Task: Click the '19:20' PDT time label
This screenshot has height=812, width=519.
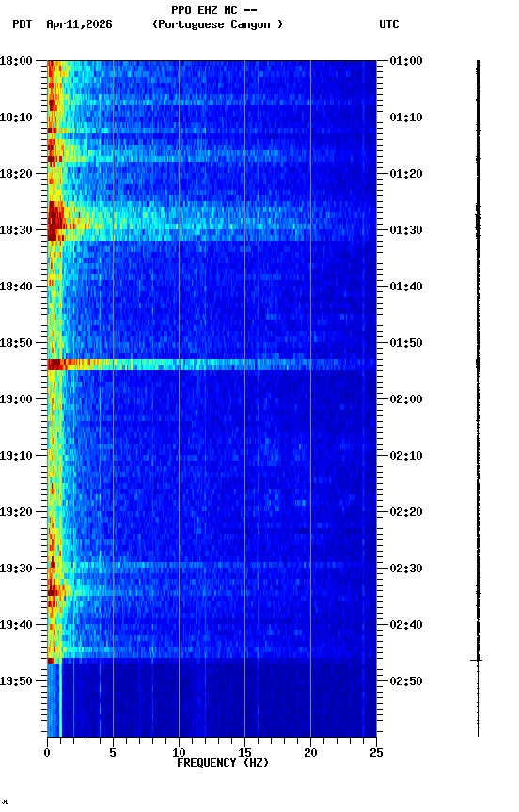Action: [x=16, y=513]
